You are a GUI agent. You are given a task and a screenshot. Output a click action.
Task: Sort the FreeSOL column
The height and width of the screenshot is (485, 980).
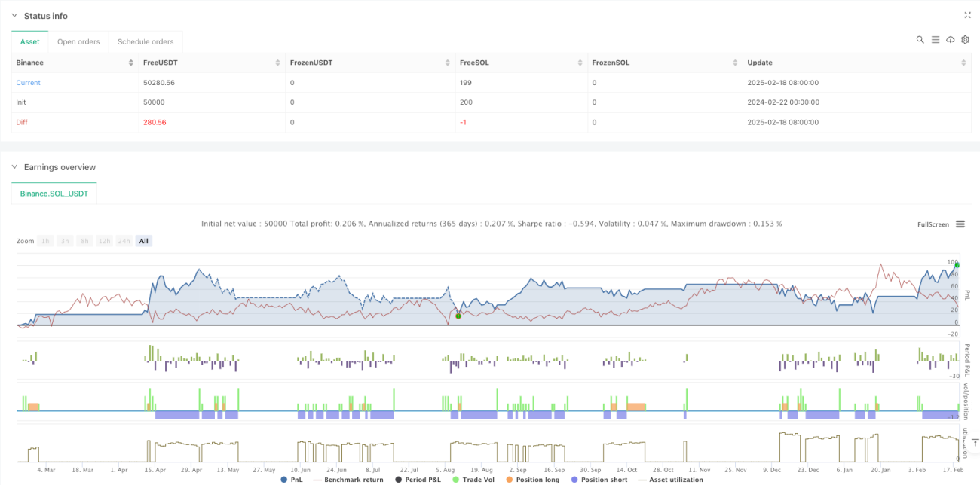(580, 63)
